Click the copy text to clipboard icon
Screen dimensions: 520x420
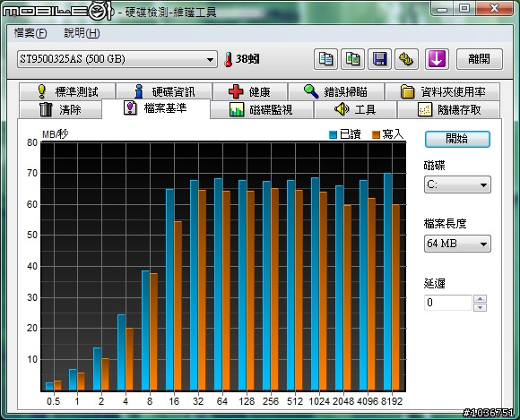(325, 59)
